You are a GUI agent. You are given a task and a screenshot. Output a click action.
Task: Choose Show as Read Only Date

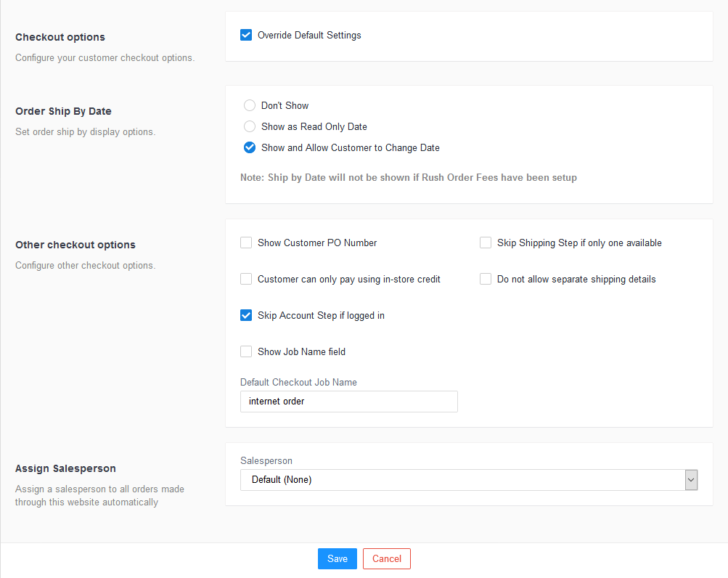pos(250,126)
